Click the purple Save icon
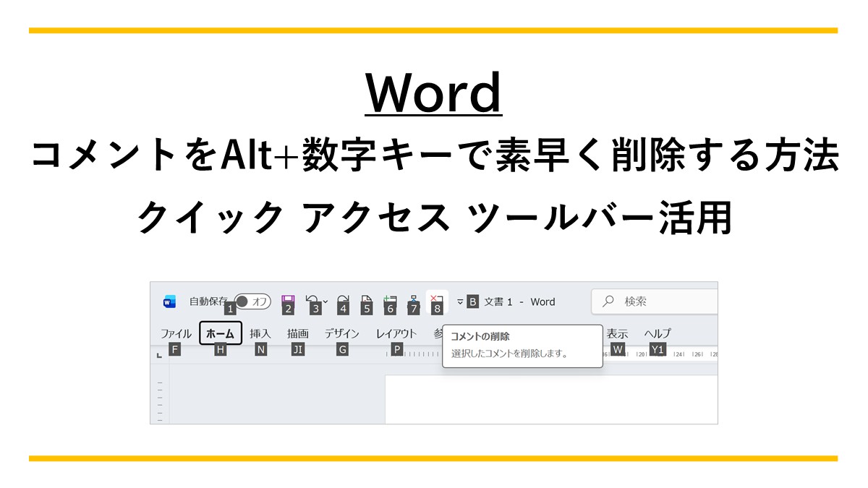This screenshot has height=488, width=868. pyautogui.click(x=288, y=300)
